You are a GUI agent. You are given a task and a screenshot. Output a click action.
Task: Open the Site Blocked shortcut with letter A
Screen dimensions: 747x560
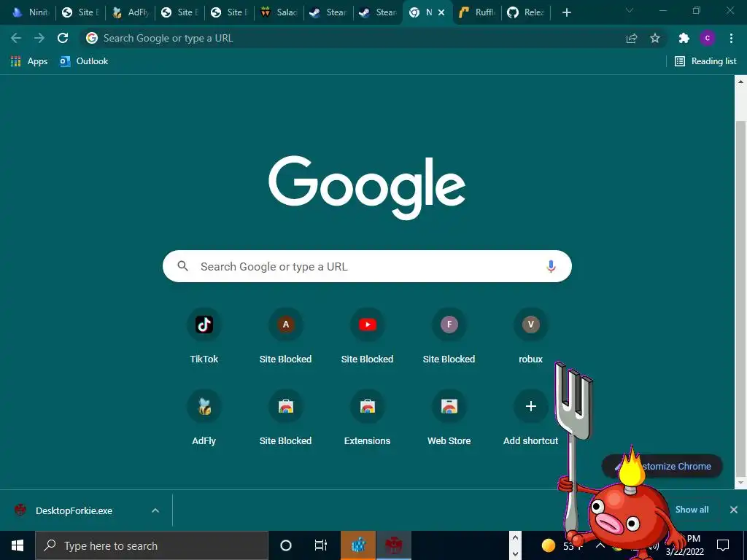click(285, 336)
